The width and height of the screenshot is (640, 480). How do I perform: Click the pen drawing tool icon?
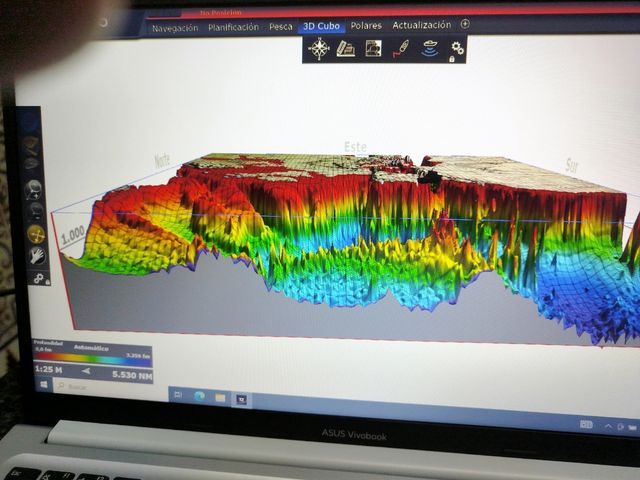[400, 49]
